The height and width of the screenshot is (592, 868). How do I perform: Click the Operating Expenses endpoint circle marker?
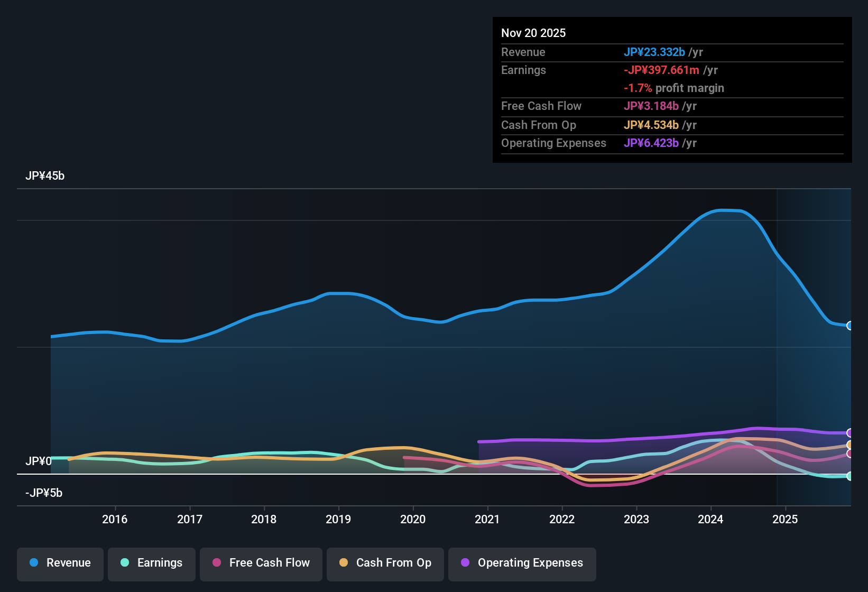point(849,432)
